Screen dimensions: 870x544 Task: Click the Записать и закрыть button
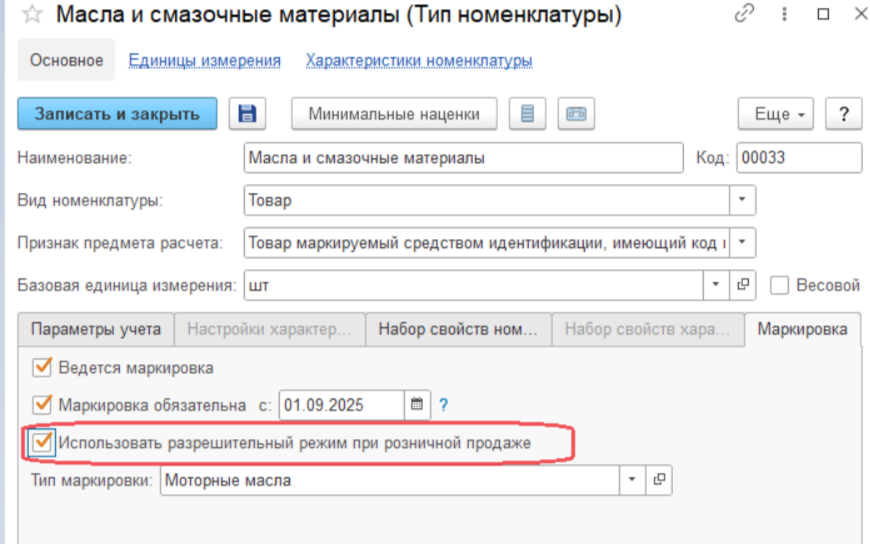(x=116, y=114)
